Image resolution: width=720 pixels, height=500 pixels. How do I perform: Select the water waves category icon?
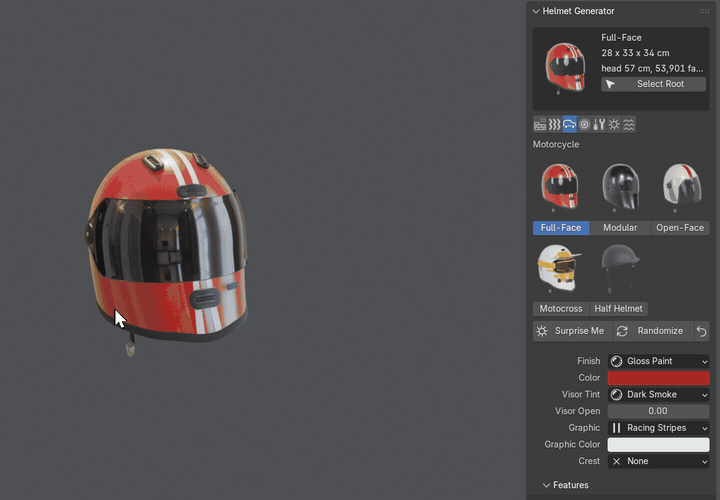click(x=629, y=124)
